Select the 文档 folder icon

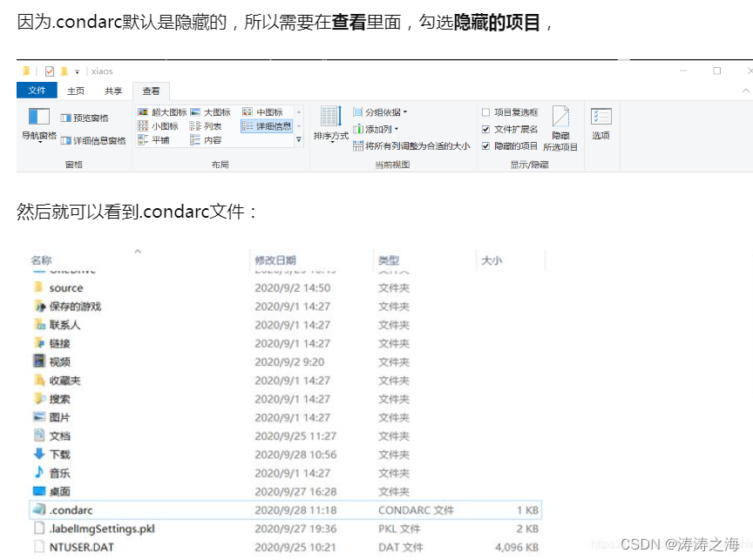(39, 435)
